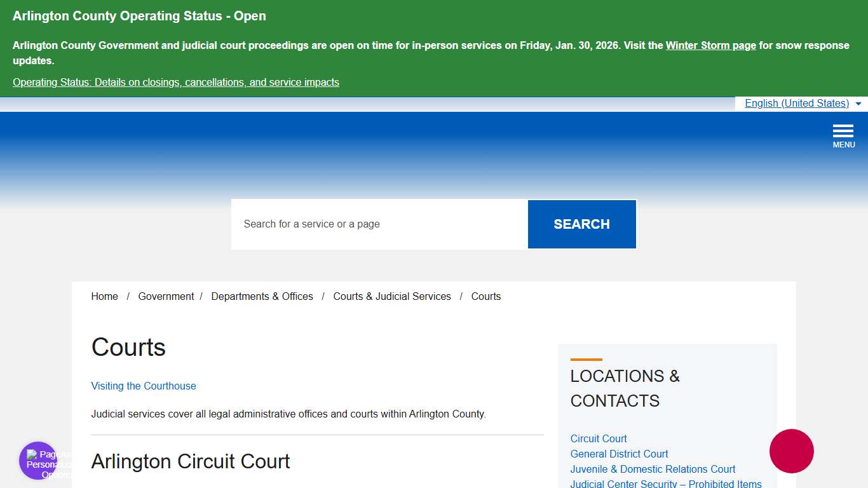
Task: Click the English (United States) text link
Action: click(797, 103)
